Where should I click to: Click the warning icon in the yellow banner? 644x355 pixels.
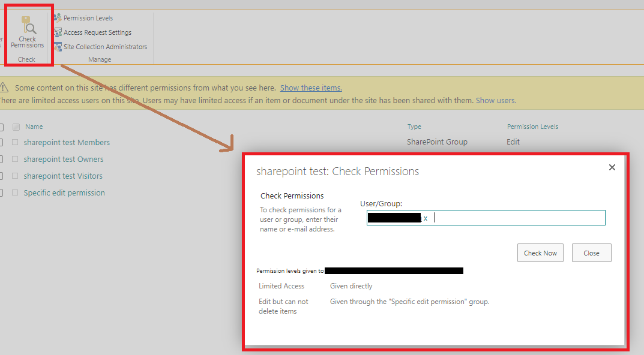point(4,88)
